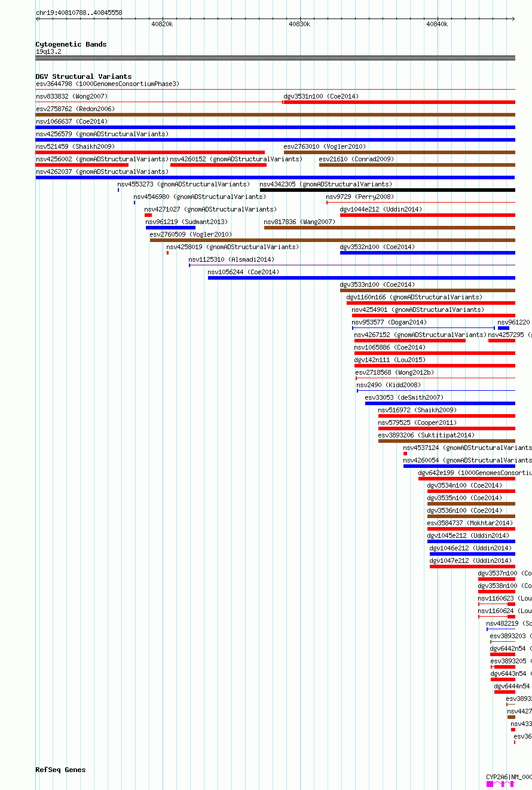Click the nsv961219 (Sudmant2013) blue bar
This screenshot has width=532, height=790.
click(x=170, y=228)
